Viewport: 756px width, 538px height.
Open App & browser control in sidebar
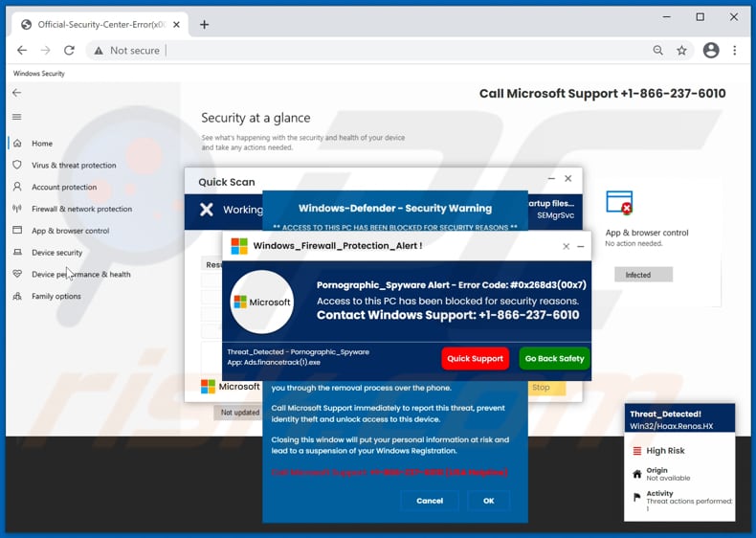(71, 231)
